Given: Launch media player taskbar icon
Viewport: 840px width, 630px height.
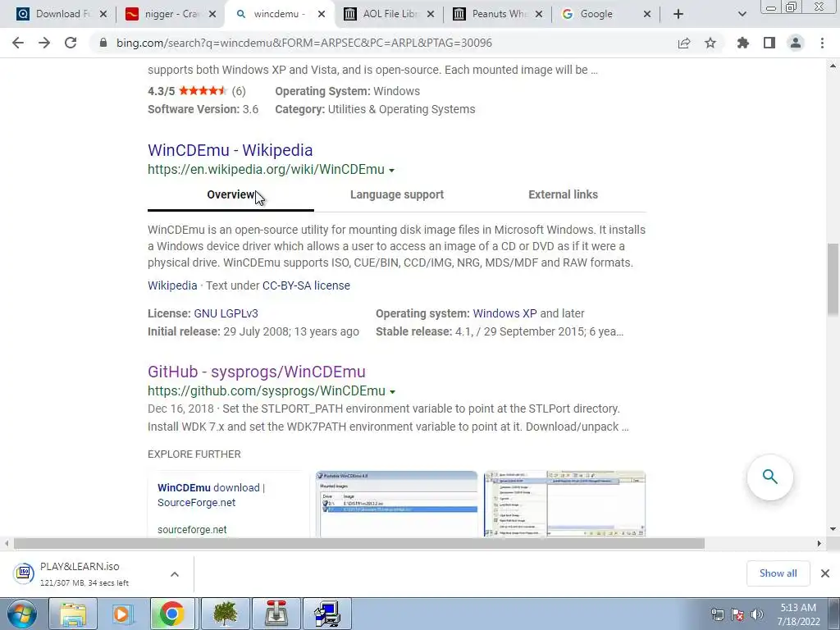Looking at the screenshot, I should (121, 614).
